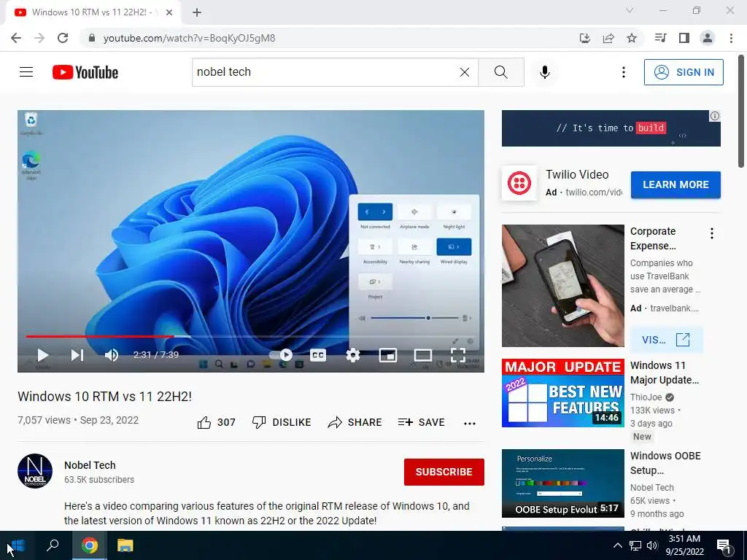Open options menu for Corporate Expense ad

[712, 233]
